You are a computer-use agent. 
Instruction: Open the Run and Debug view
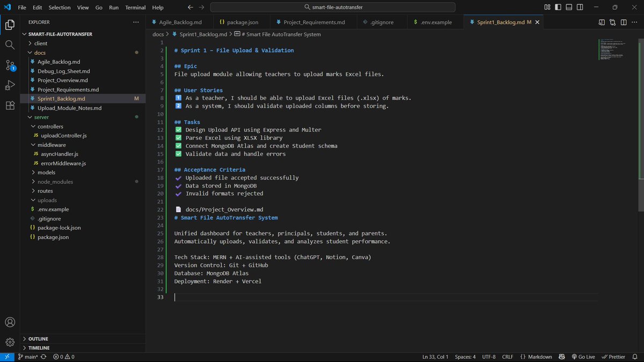[10, 85]
